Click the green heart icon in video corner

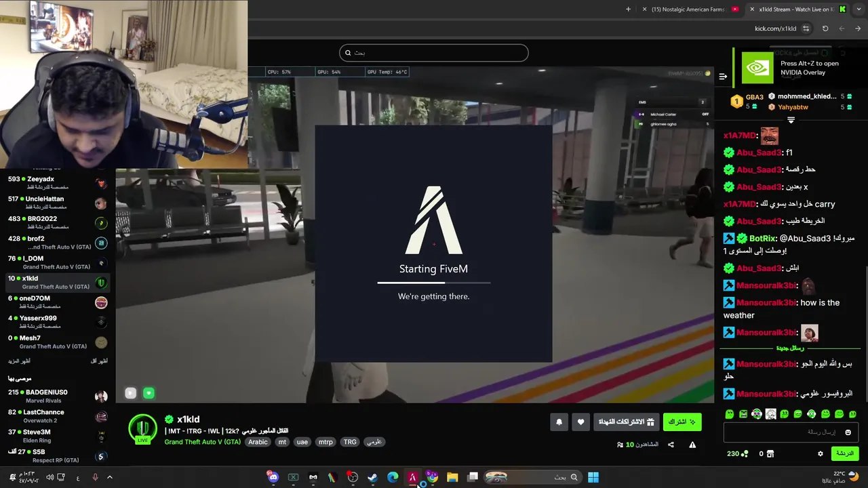tap(149, 393)
